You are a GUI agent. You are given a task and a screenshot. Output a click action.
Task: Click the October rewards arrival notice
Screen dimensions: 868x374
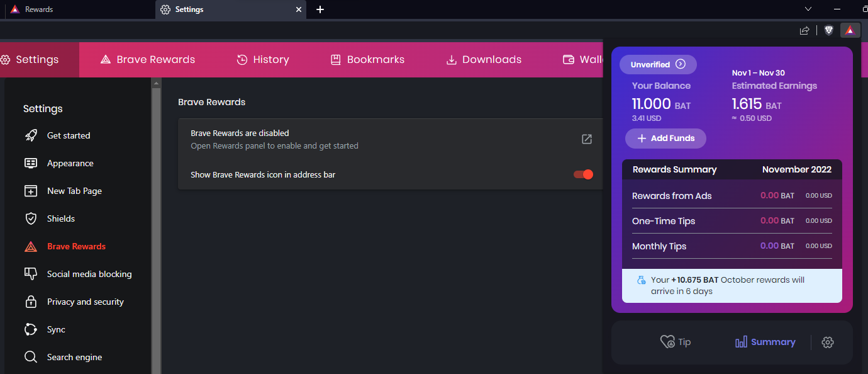click(x=732, y=286)
